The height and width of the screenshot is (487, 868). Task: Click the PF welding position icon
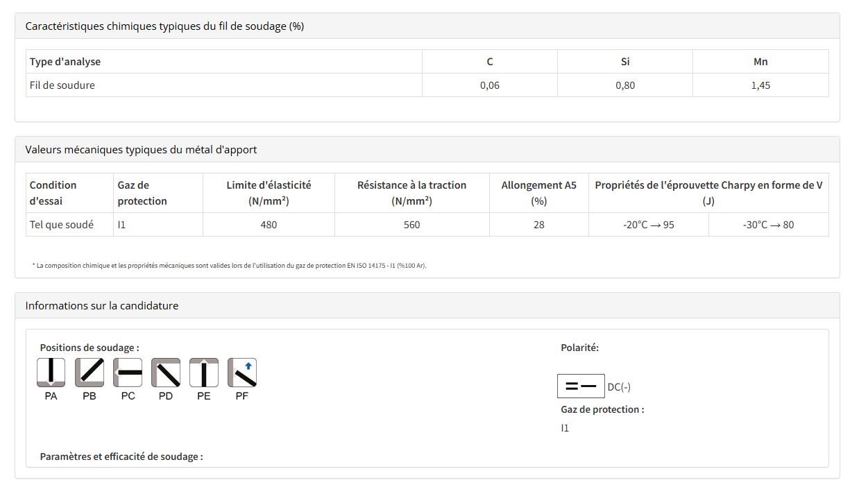click(x=242, y=373)
